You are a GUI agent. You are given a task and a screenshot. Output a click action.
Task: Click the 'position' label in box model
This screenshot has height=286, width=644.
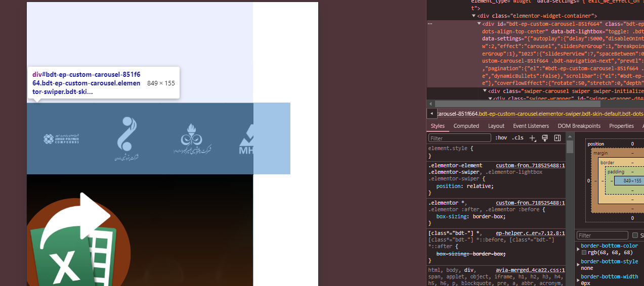[595, 144]
